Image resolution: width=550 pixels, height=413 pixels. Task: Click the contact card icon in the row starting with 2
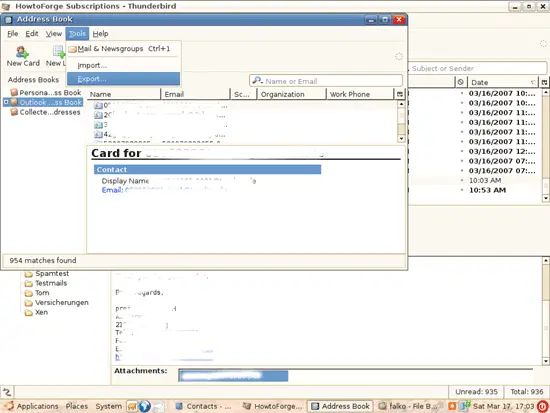click(x=99, y=115)
